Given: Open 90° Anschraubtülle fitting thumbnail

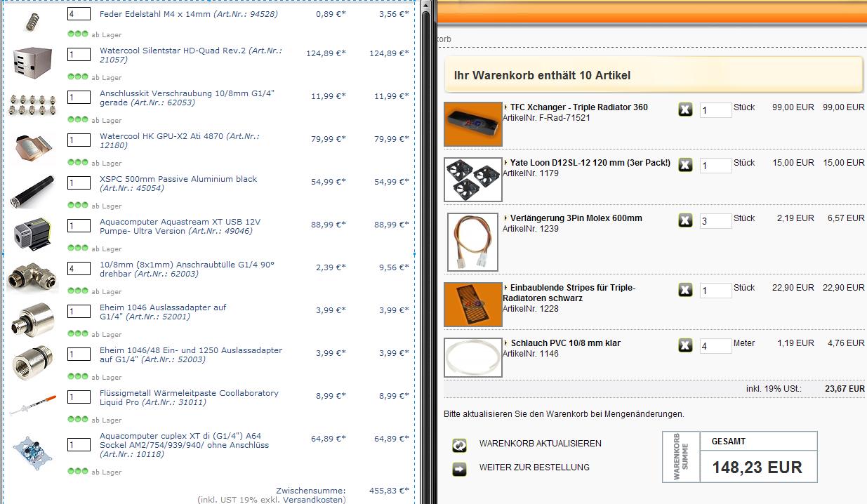Looking at the screenshot, I should click(31, 276).
